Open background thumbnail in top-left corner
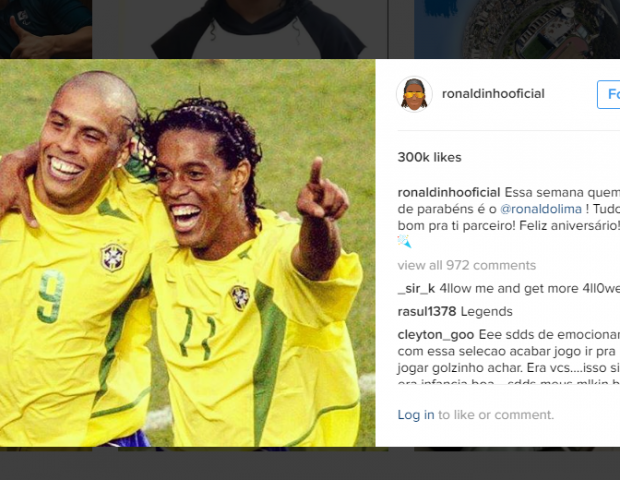The image size is (620, 480). click(x=46, y=29)
